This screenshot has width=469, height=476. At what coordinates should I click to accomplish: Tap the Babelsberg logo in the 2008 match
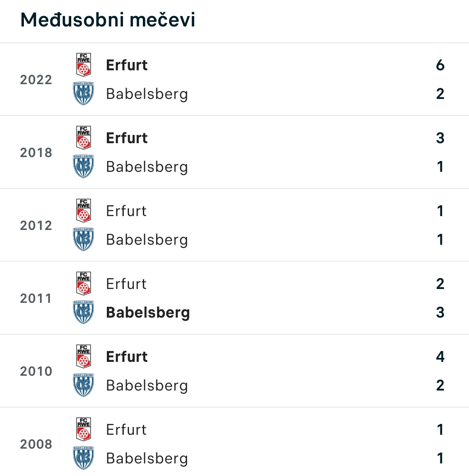click(x=83, y=458)
